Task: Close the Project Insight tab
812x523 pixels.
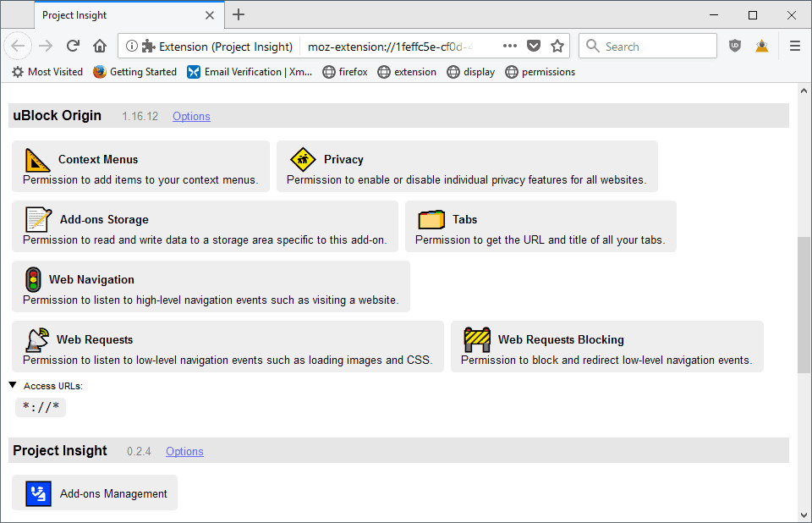Action: coord(209,15)
